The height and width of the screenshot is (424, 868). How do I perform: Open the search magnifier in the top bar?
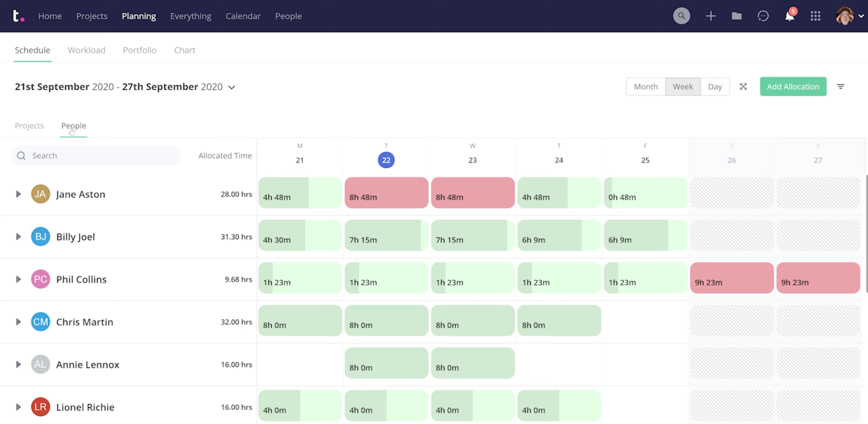coord(681,16)
